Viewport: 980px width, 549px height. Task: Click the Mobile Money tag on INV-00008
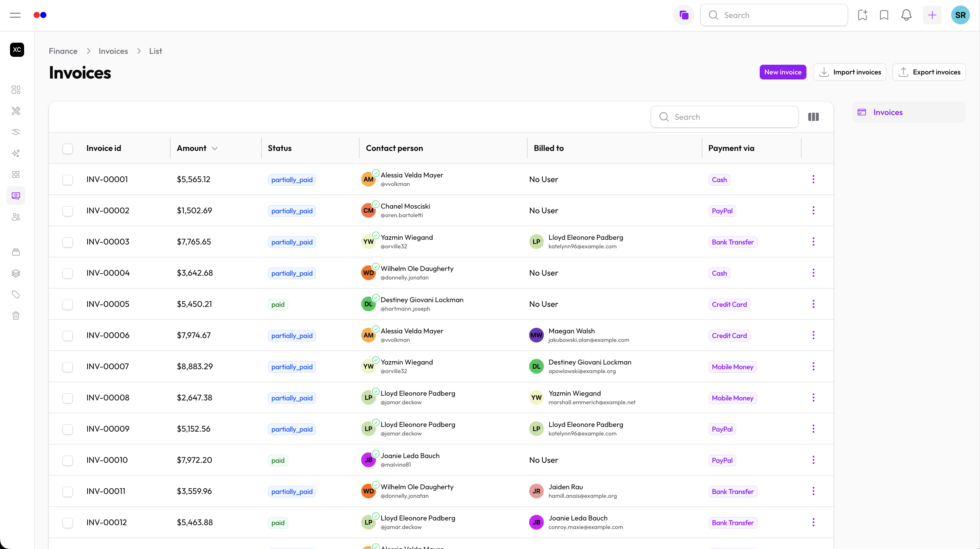(732, 398)
